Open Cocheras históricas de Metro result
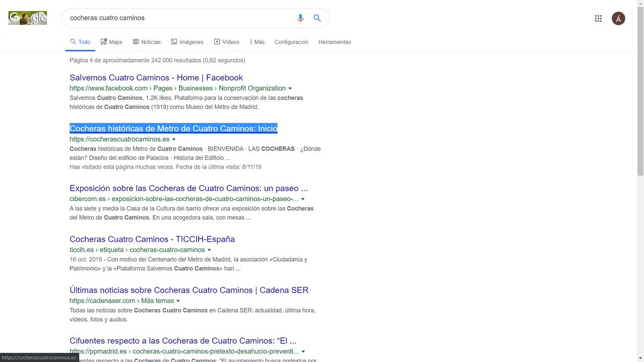This screenshot has width=644, height=362. 173,129
